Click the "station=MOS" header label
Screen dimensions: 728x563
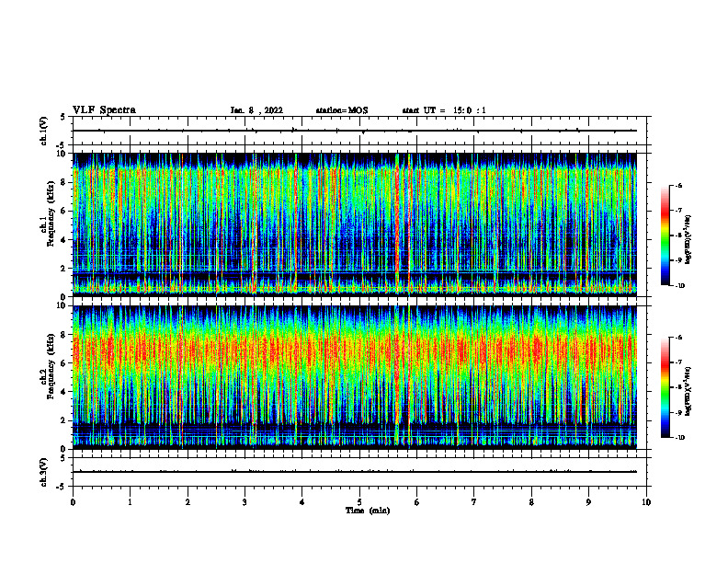342,110
